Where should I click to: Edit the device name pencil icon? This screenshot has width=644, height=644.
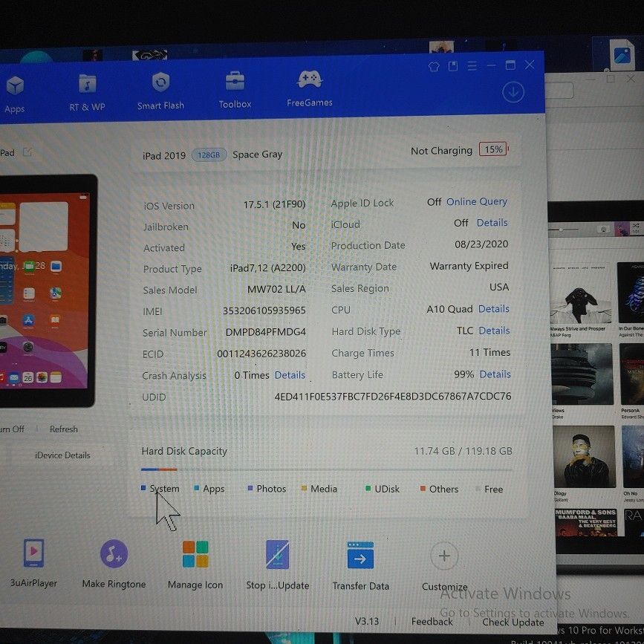(x=27, y=152)
